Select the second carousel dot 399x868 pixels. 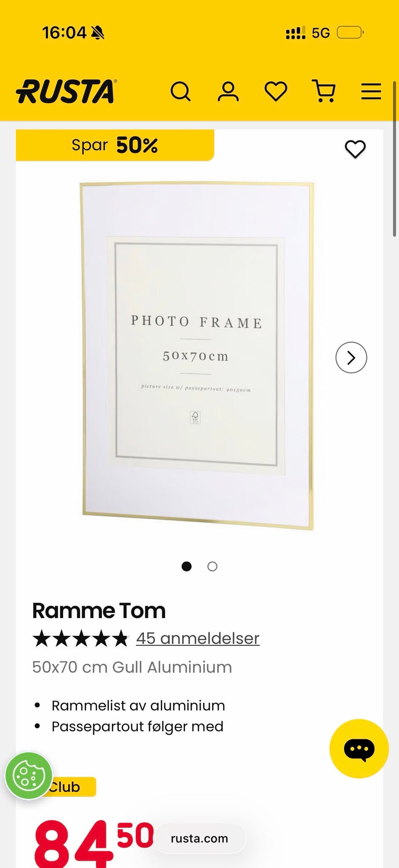pyautogui.click(x=212, y=566)
